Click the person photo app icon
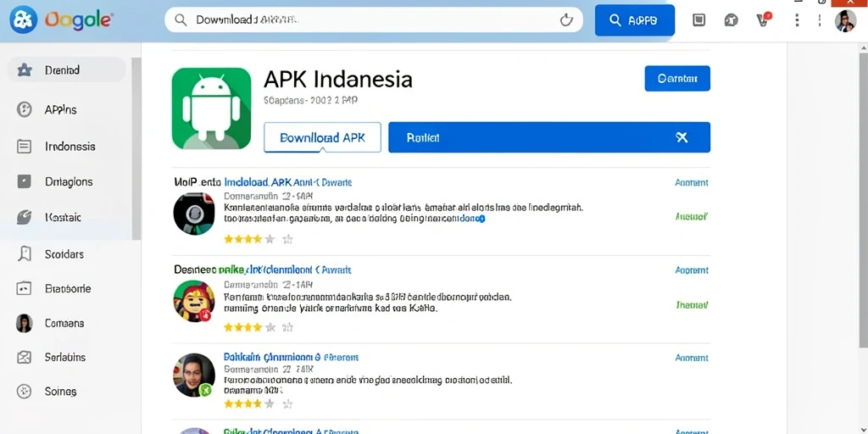 194,376
